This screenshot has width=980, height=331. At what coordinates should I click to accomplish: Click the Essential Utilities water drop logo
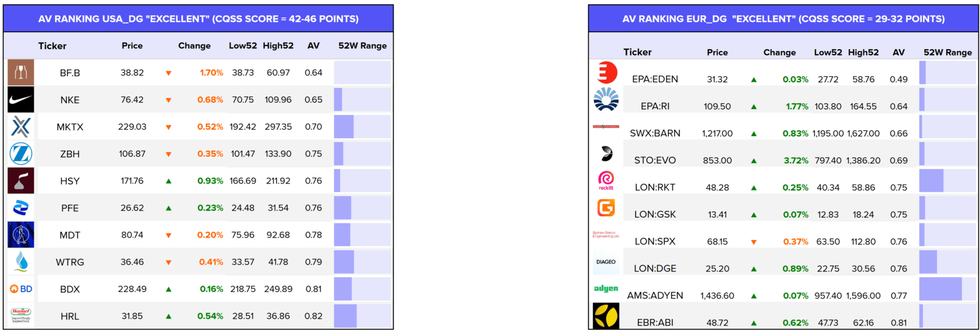click(21, 262)
